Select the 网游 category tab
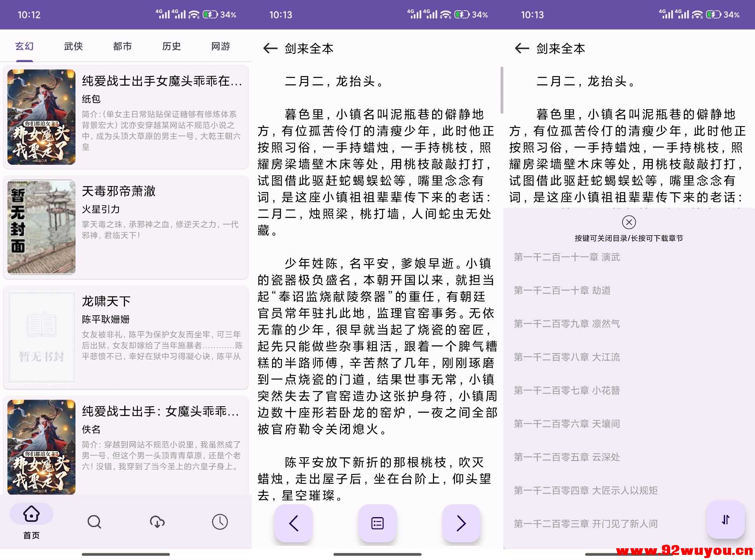This screenshot has height=560, width=755. pos(220,46)
